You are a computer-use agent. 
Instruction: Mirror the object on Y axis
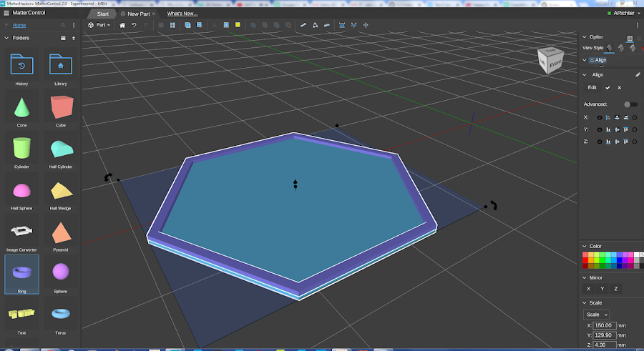click(x=602, y=289)
